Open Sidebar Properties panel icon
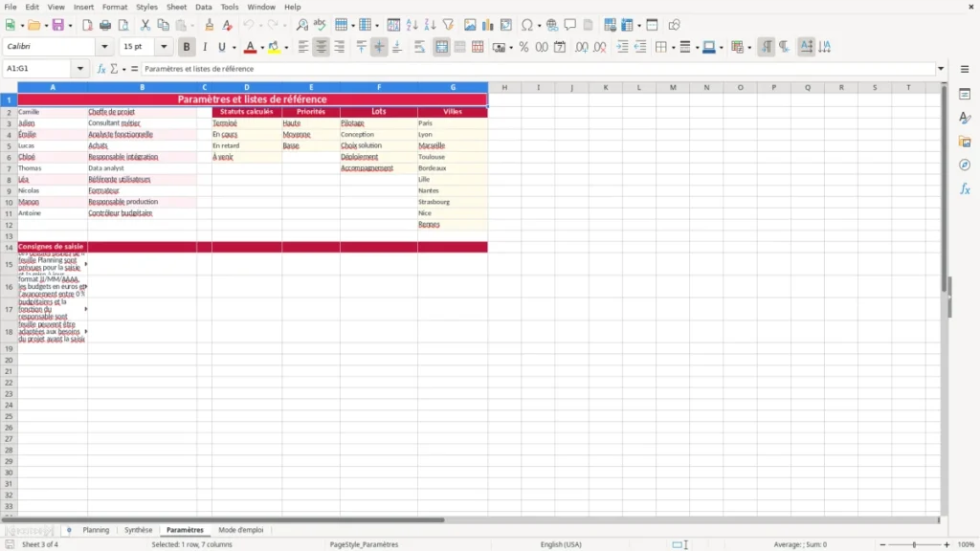The image size is (980, 551). [965, 94]
